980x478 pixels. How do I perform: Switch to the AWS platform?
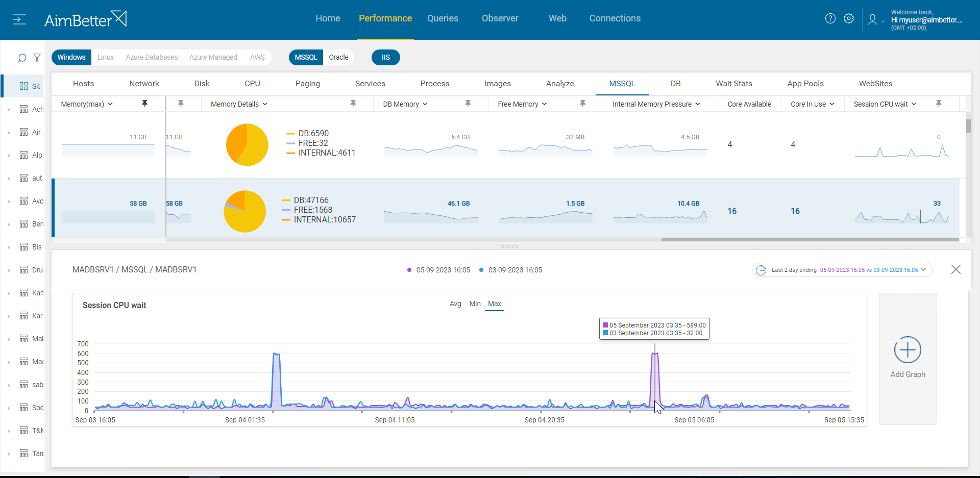[x=257, y=57]
